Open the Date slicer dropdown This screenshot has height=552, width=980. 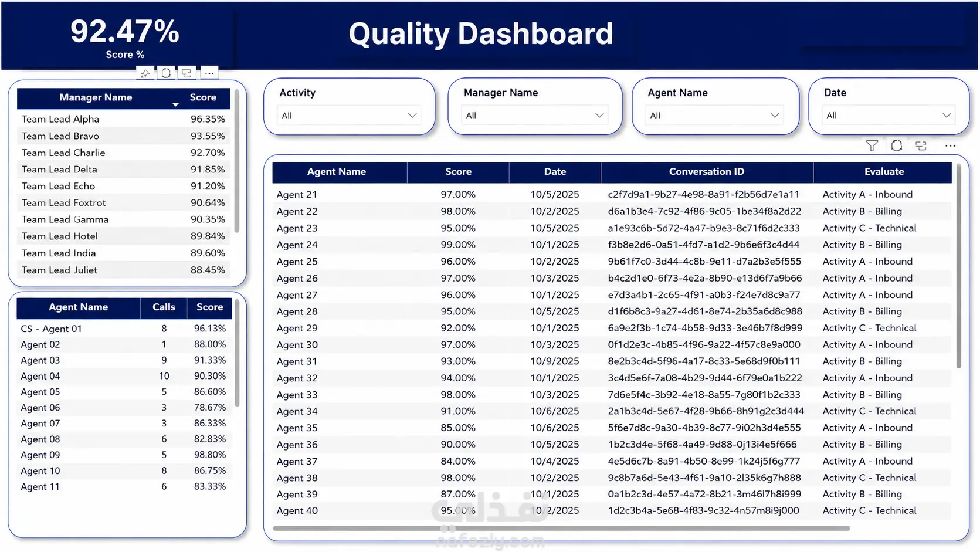click(889, 116)
